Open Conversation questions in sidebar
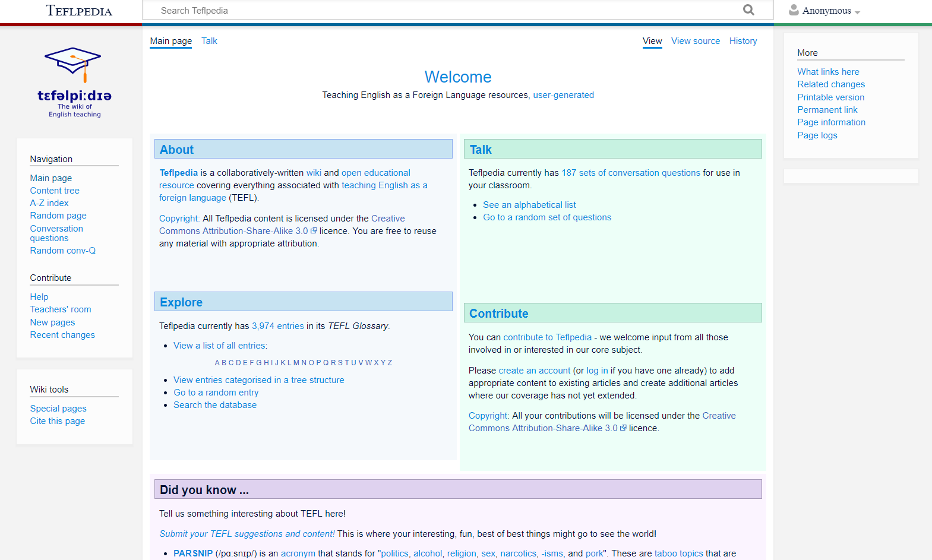 tap(56, 233)
